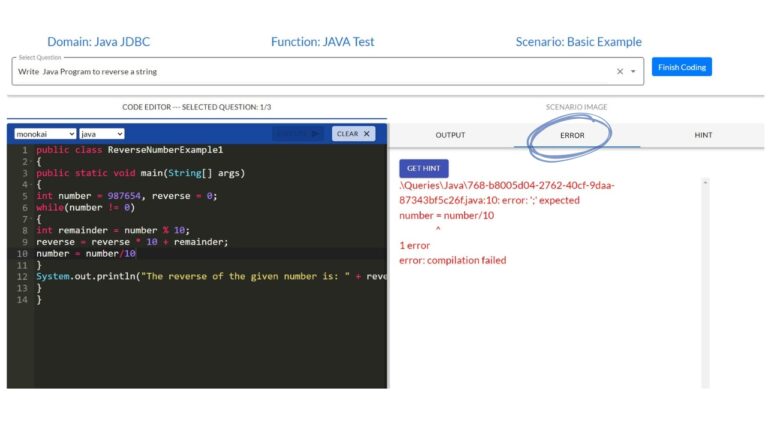Switch to the HINT tab
Screen dimensions: 768x432
click(703, 135)
